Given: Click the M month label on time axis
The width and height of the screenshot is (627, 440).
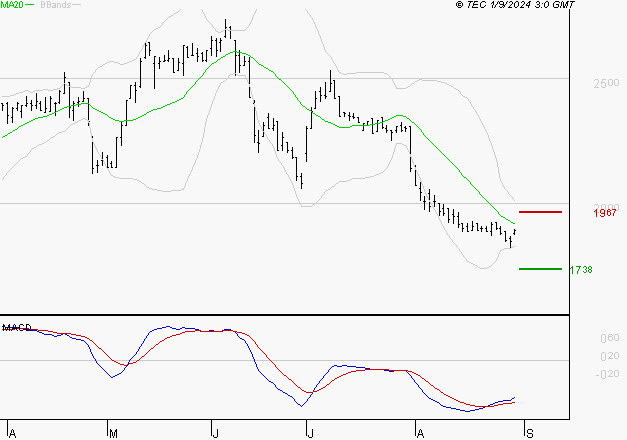Looking at the screenshot, I should 114,434.
